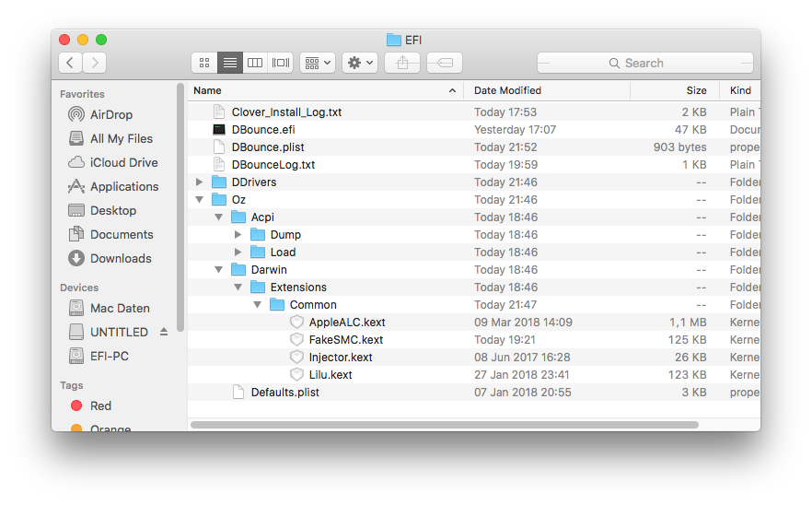Collapse the Acpi folder
This screenshot has width=812, height=505.
coord(218,217)
